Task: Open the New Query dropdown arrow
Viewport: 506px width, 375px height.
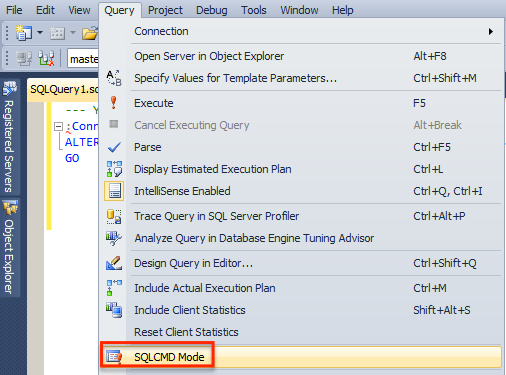Action: (40, 33)
